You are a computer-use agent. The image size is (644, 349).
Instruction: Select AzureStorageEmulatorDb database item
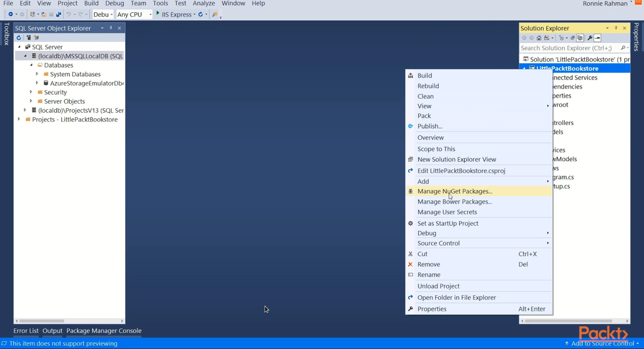(x=86, y=83)
